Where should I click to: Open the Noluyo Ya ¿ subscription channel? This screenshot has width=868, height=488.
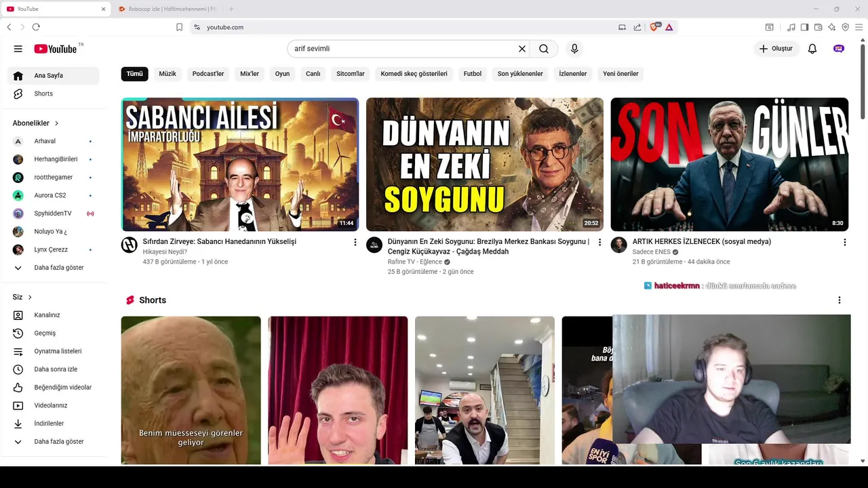54,231
